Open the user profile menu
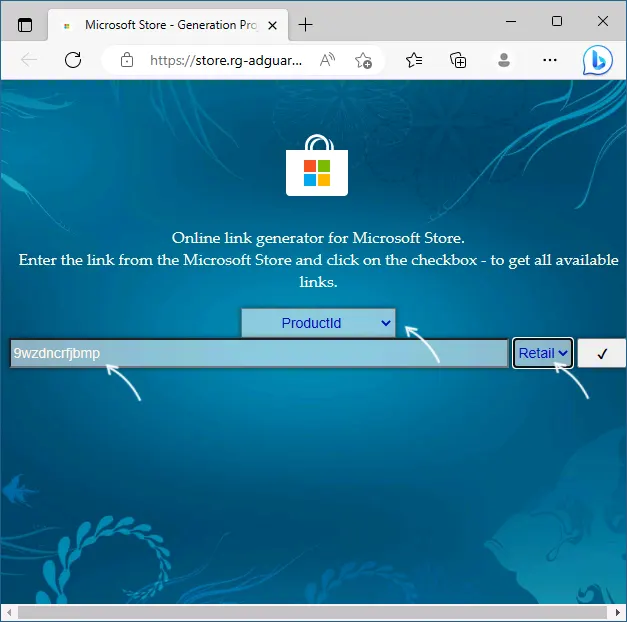This screenshot has height=622, width=627. tap(504, 60)
